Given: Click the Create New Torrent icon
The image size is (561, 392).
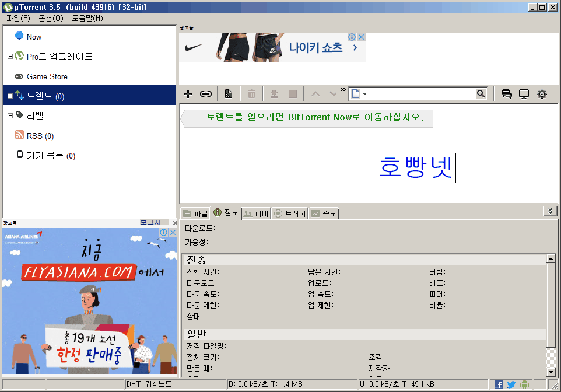Looking at the screenshot, I should (x=228, y=94).
